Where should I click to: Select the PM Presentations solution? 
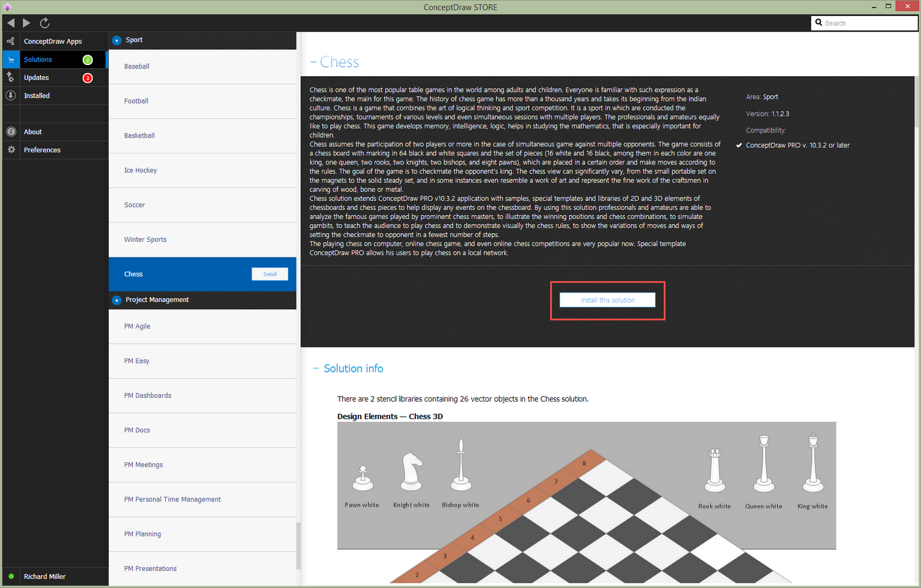pos(203,569)
